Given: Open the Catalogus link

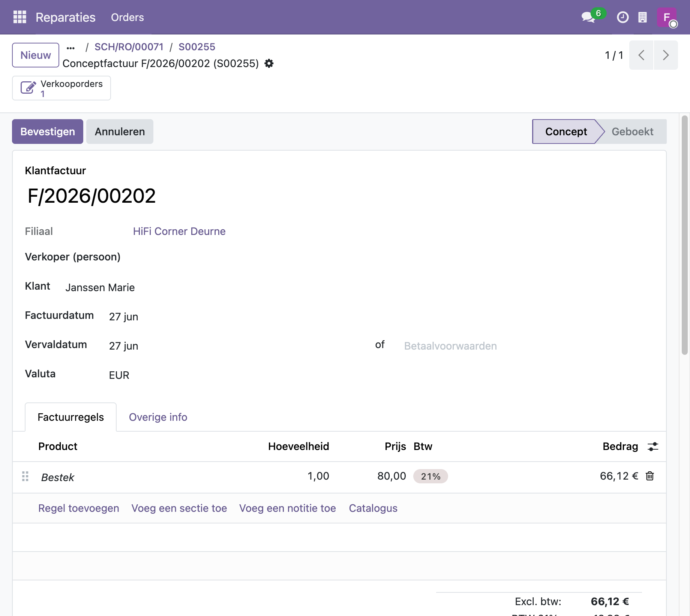Looking at the screenshot, I should click(373, 508).
